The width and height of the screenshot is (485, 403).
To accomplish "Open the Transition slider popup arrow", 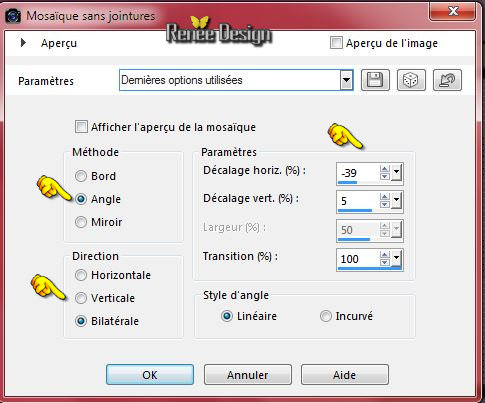I will point(396,258).
